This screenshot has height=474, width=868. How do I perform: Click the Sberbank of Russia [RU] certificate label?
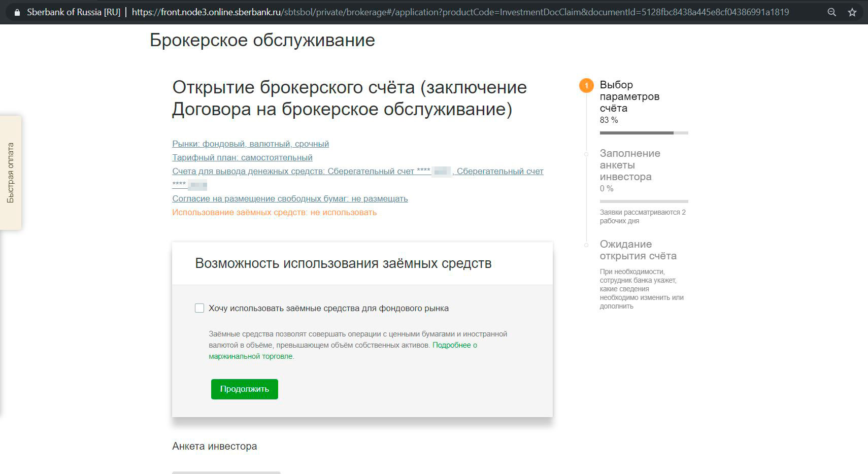click(x=74, y=12)
